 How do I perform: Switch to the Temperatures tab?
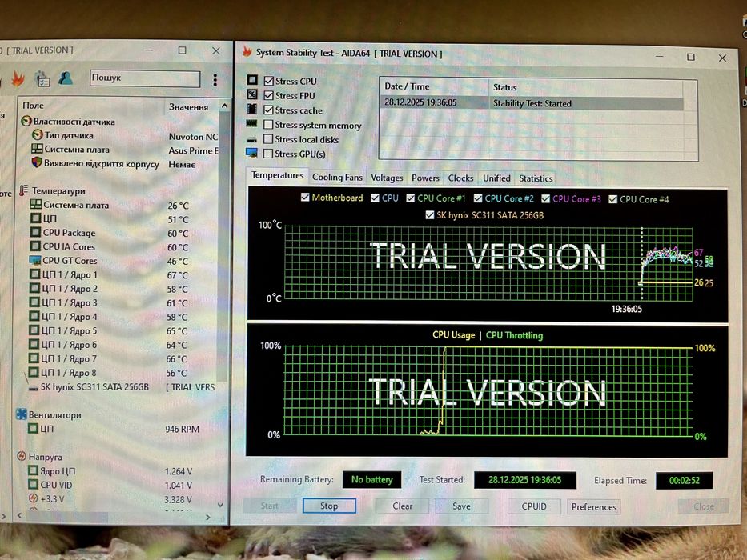point(277,175)
